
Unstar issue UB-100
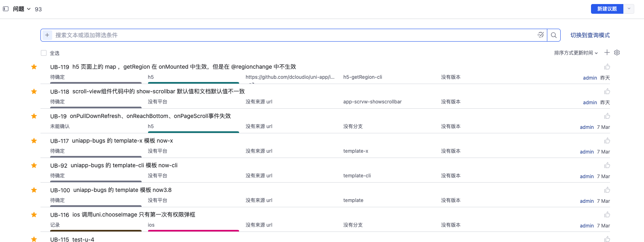tap(34, 190)
